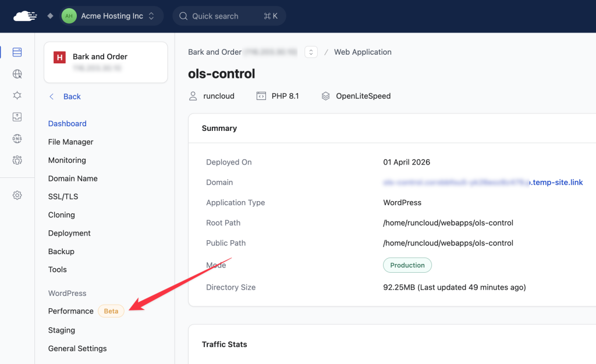
Task: Click the WordPress application type value
Action: coord(402,202)
